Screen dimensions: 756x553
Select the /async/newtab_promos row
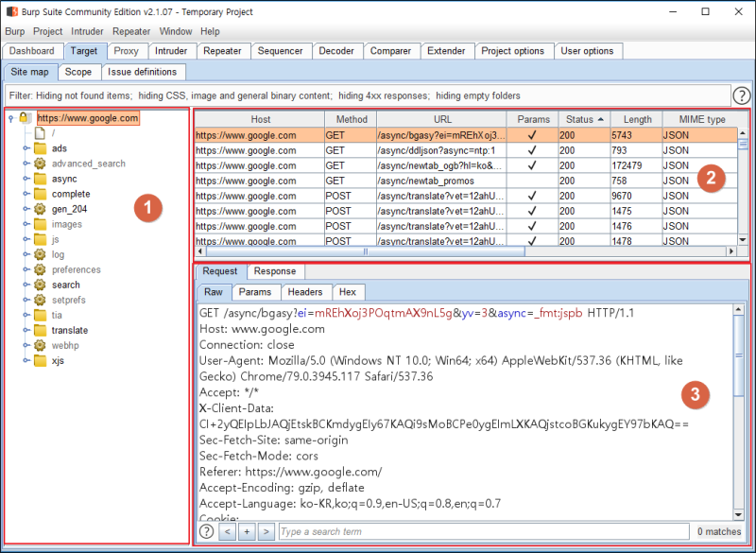point(466,181)
